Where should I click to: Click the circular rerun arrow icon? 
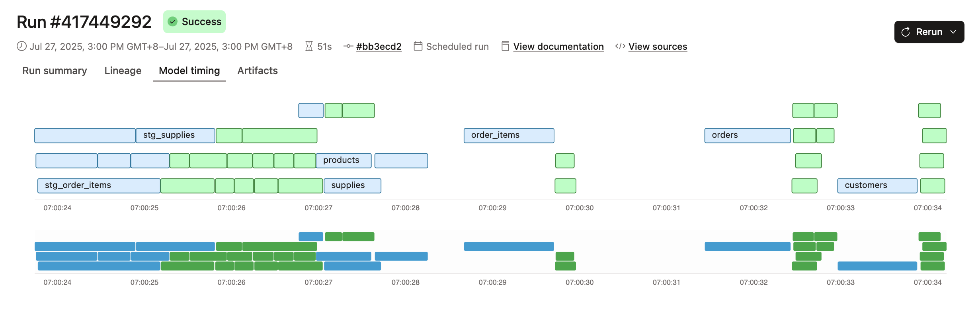[x=906, y=32]
